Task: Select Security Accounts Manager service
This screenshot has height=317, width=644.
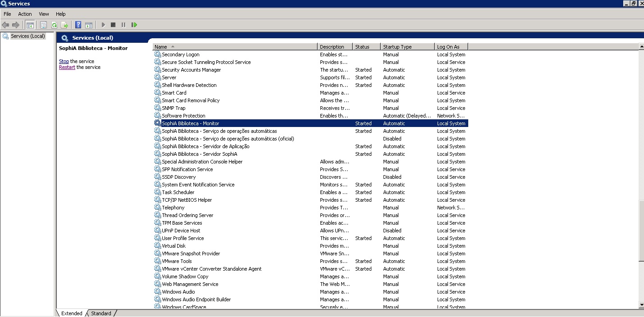Action: coord(311,70)
